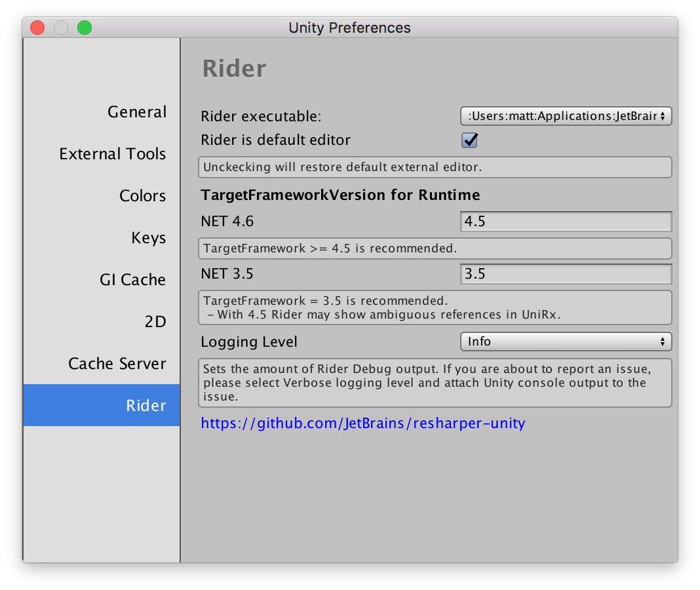Click the 'NET 4.6' label
Viewport: 700px width, 590px height.
click(227, 222)
